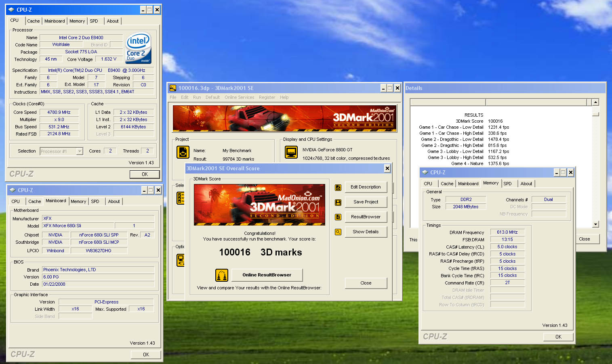The height and width of the screenshot is (364, 612).
Task: Click the Project icon in 3DMark main window
Action: (183, 153)
